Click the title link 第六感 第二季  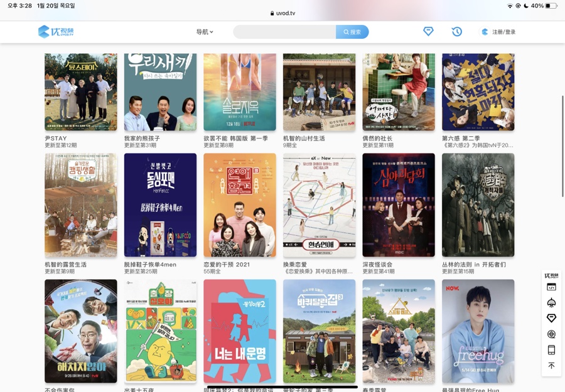pyautogui.click(x=461, y=138)
